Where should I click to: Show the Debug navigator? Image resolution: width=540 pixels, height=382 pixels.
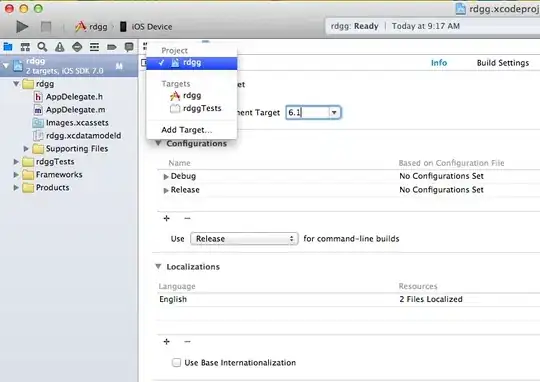tap(94, 47)
